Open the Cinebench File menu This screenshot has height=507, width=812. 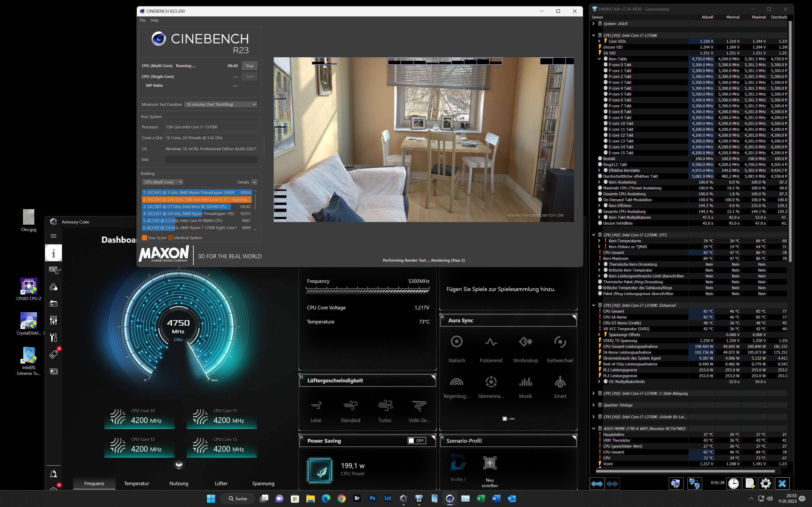coord(142,20)
